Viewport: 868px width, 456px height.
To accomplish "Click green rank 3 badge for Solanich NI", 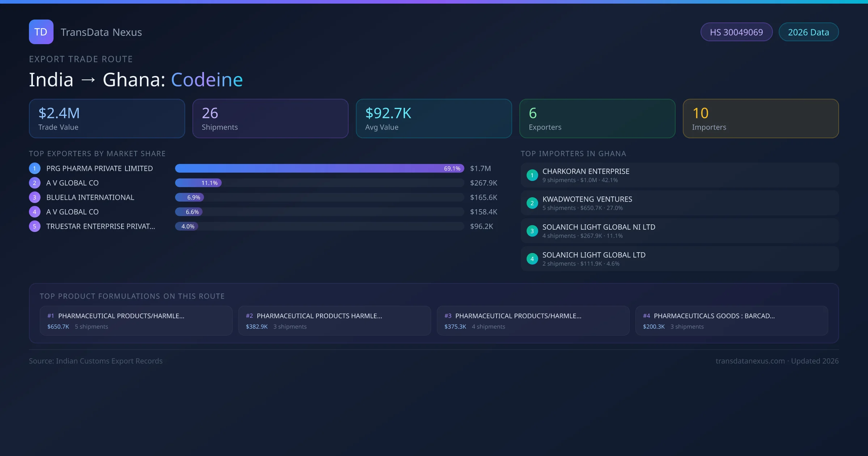I will (532, 231).
